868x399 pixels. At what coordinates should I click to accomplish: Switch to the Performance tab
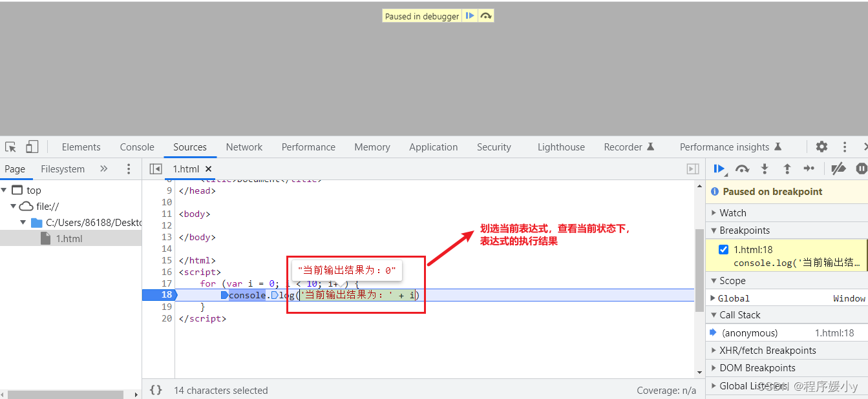(x=308, y=147)
